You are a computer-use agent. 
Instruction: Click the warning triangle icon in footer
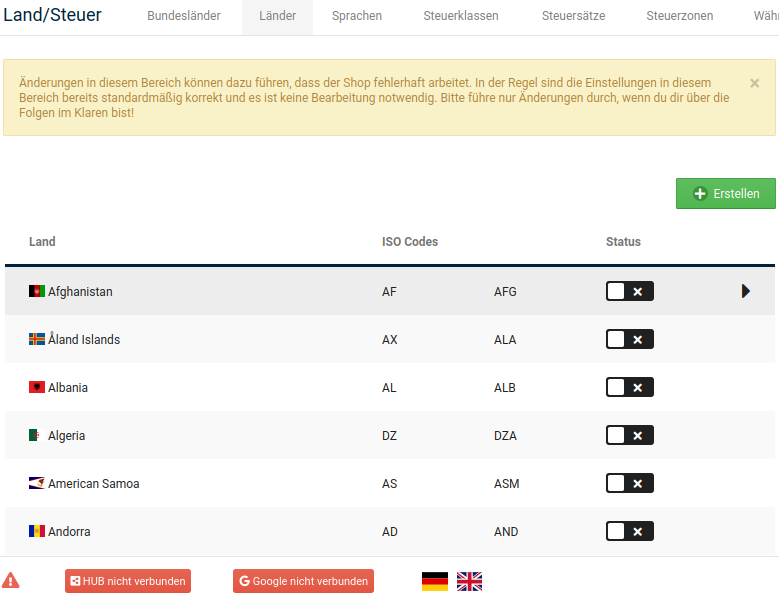11,580
